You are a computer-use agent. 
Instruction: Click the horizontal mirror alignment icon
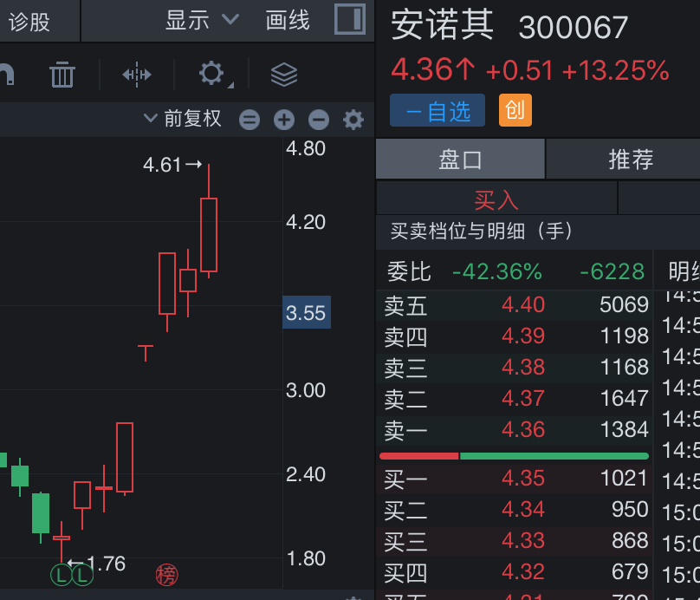[137, 75]
